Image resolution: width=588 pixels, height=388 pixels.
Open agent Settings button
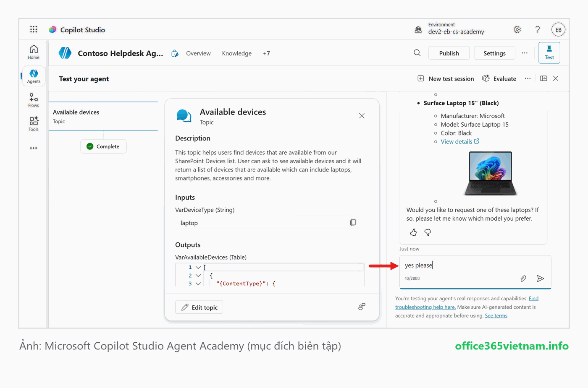(494, 53)
